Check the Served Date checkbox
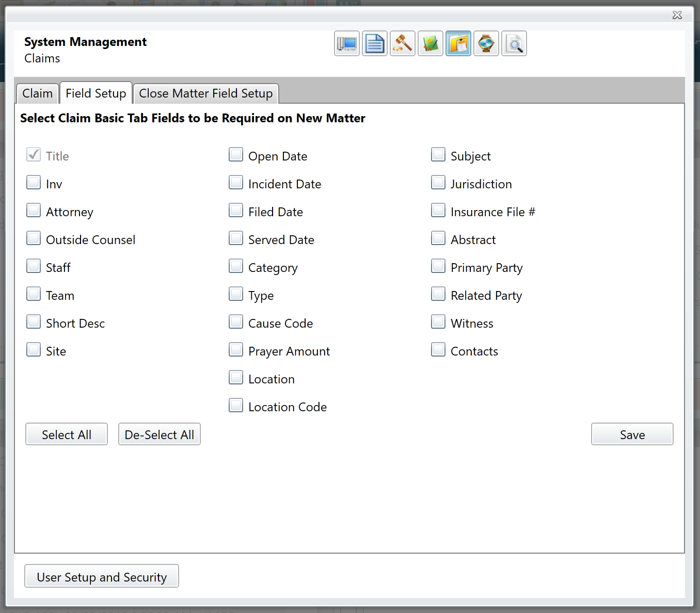This screenshot has width=700, height=613. pos(236,238)
